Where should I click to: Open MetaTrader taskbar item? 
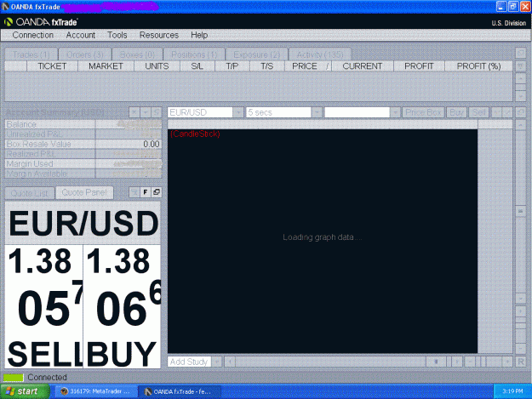point(95,391)
